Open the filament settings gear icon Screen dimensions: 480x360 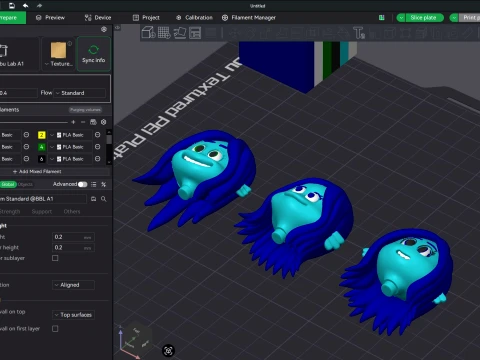click(x=104, y=122)
